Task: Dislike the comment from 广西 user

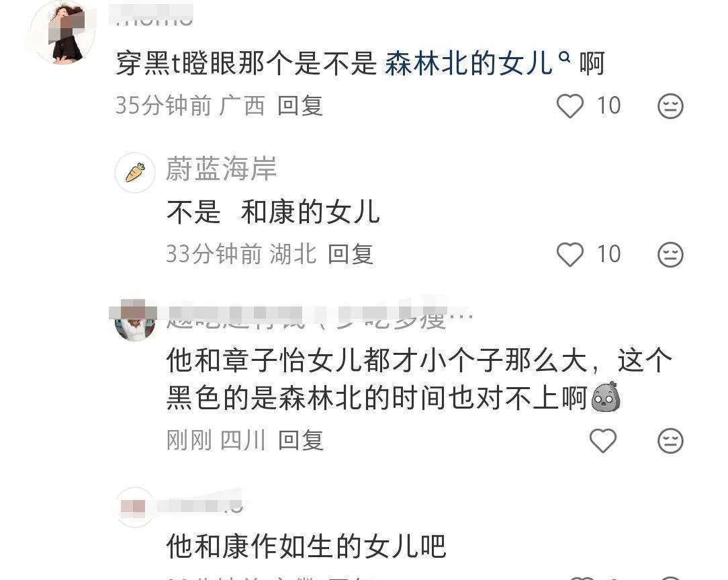Action: pos(670,106)
